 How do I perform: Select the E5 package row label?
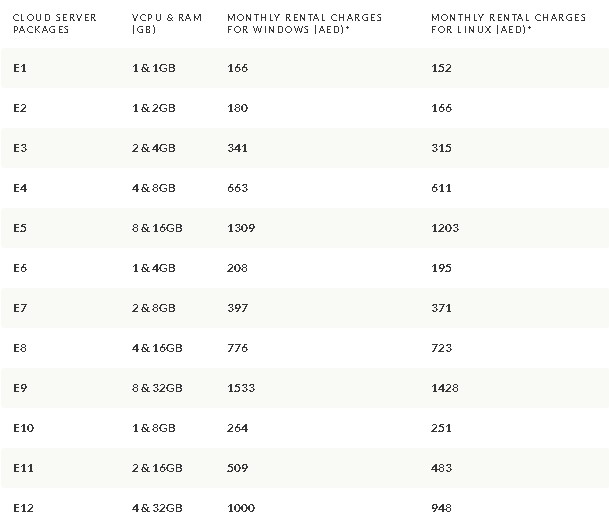pos(20,228)
